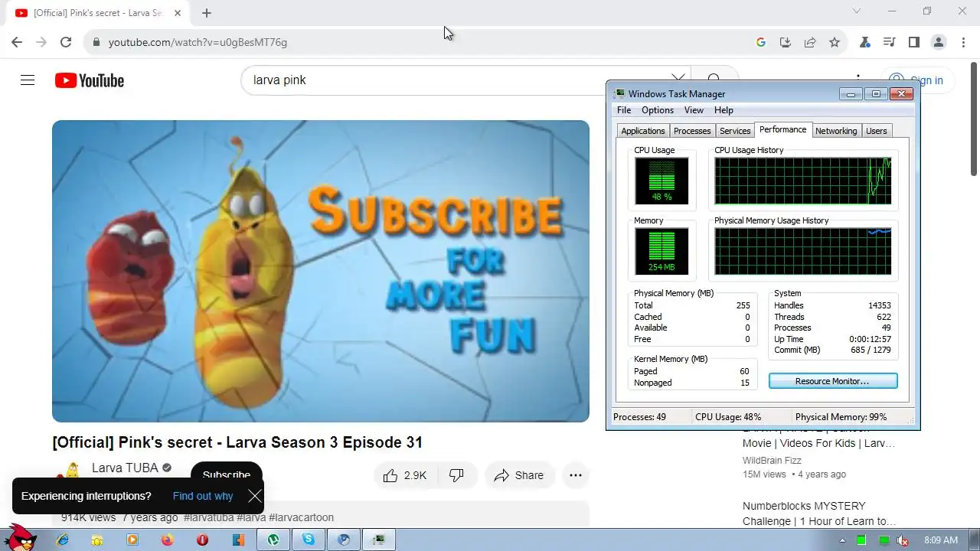This screenshot has height=551, width=980.
Task: Bookmark this page with the star icon
Action: [835, 42]
